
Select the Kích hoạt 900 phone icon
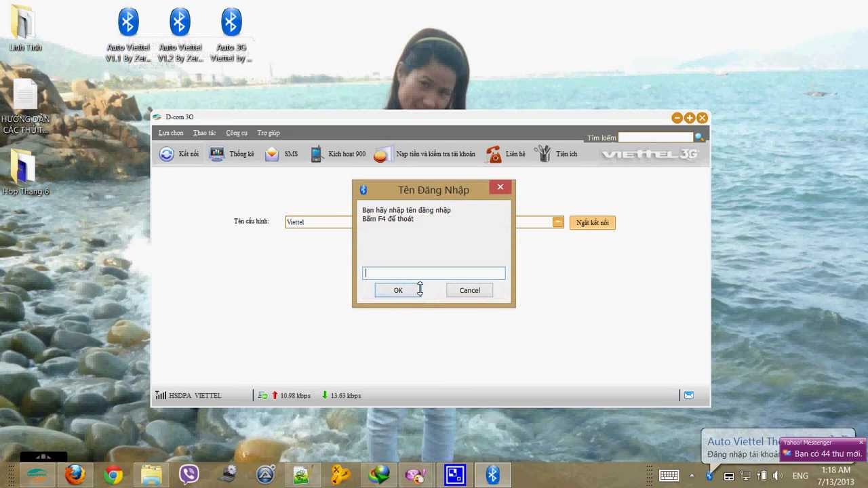pos(316,154)
